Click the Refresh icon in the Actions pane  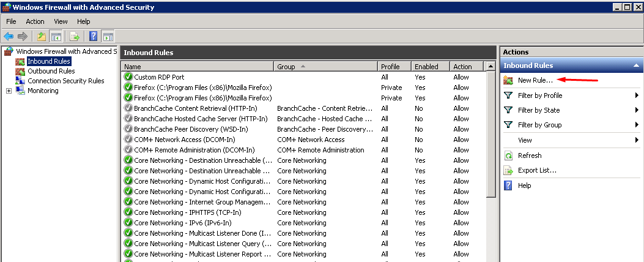pos(508,155)
